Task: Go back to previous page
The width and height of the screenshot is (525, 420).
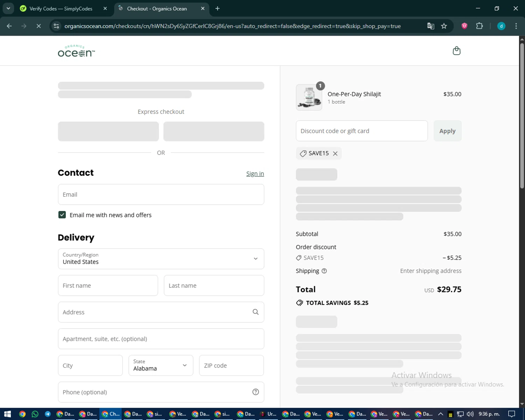Action: [x=9, y=26]
